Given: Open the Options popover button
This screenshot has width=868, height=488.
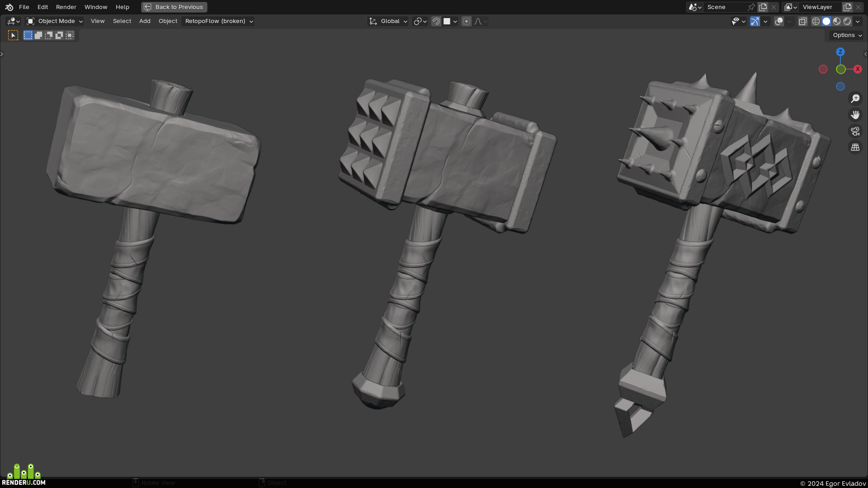Looking at the screenshot, I should click(847, 35).
